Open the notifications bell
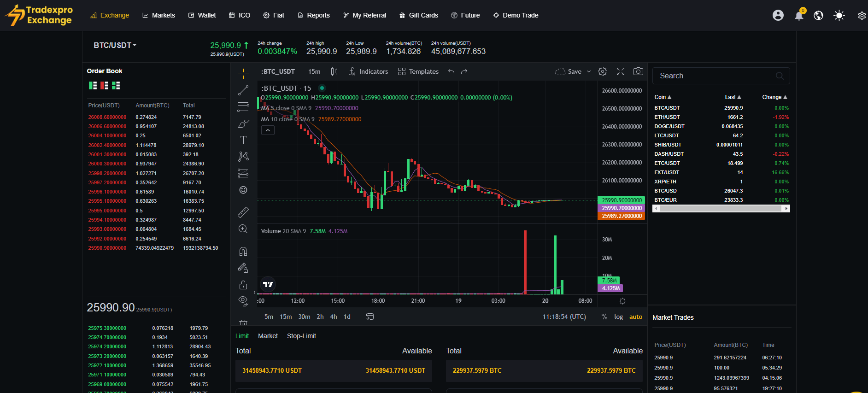The width and height of the screenshot is (868, 393). click(799, 16)
